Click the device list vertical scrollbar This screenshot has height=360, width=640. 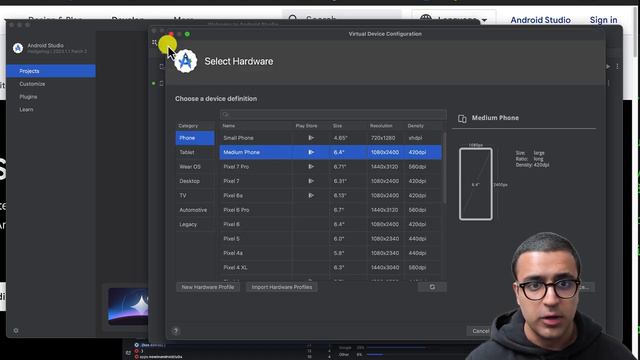(x=444, y=167)
